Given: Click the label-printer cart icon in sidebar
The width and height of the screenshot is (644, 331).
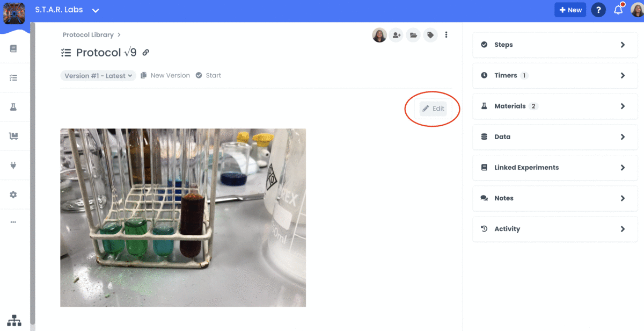Looking at the screenshot, I should click(14, 135).
